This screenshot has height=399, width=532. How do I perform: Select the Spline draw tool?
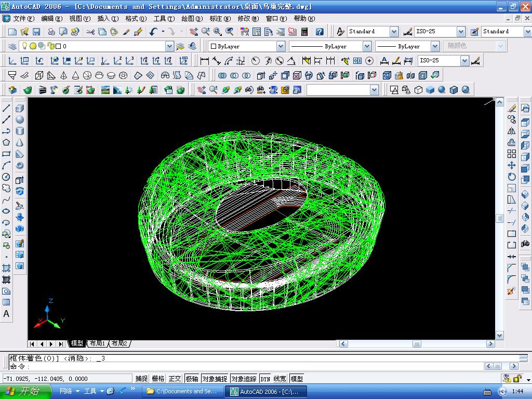[x=6, y=200]
